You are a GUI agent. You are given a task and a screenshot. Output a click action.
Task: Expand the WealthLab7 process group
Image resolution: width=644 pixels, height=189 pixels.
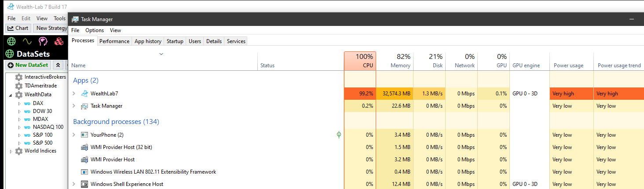[74, 94]
